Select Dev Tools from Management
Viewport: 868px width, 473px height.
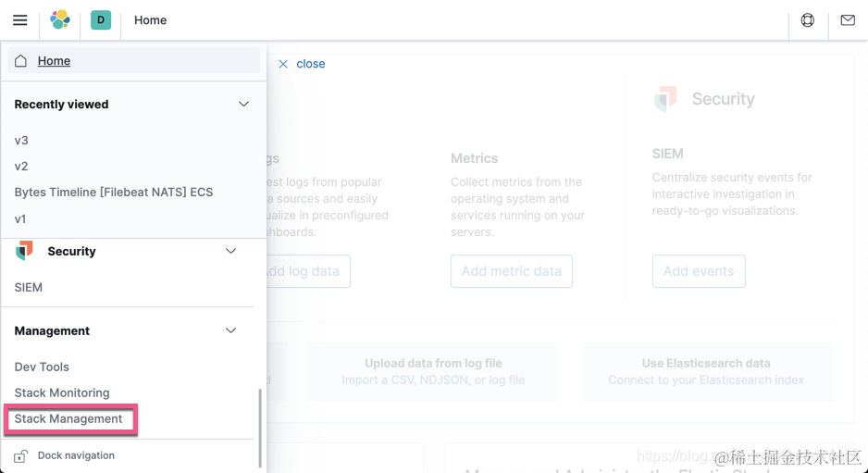42,367
